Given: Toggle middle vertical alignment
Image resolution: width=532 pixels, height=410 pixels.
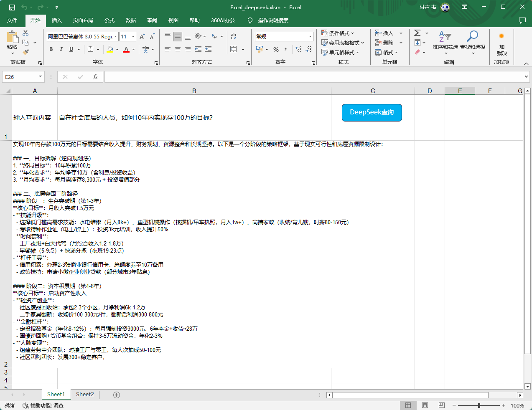Looking at the screenshot, I should 178,36.
